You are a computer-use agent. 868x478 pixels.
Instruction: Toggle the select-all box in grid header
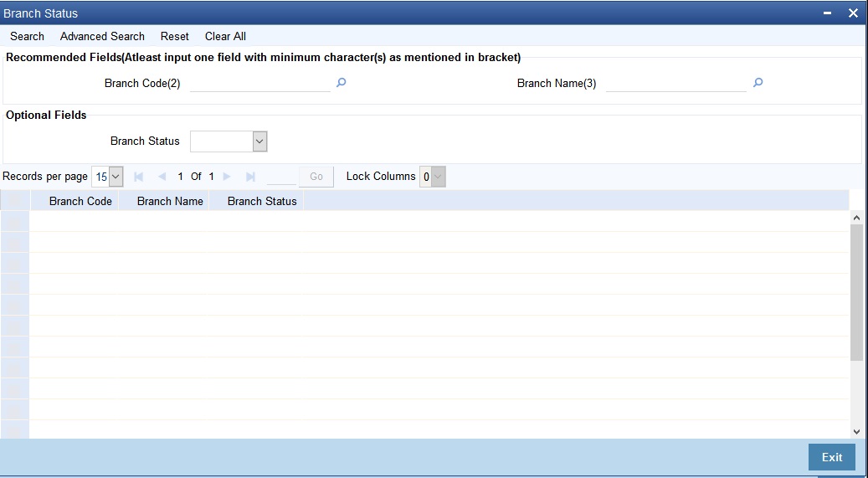tap(15, 201)
